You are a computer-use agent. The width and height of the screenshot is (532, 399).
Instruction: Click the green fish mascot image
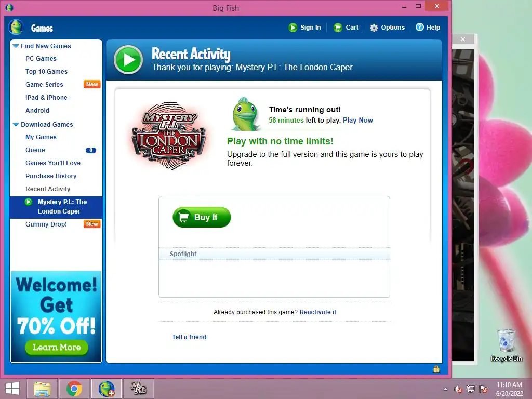pos(245,114)
